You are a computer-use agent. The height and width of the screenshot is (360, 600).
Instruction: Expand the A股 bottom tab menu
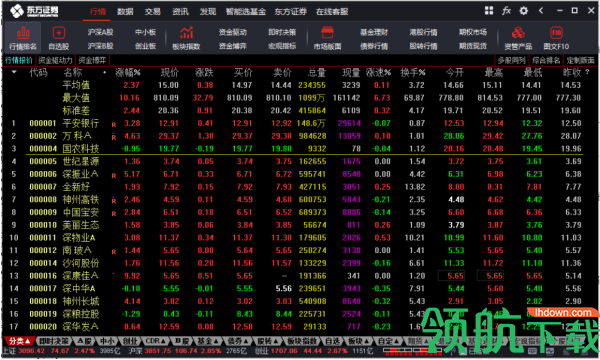click(x=85, y=340)
